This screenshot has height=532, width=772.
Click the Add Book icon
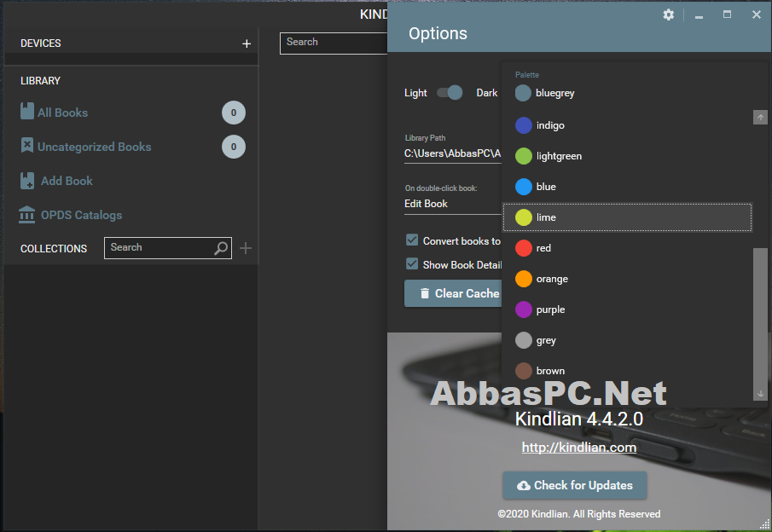coord(27,181)
